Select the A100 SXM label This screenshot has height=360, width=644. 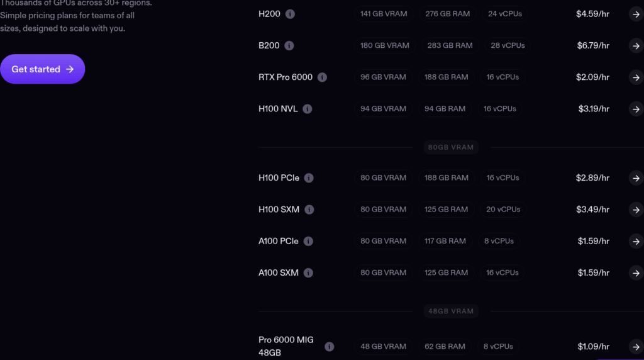[279, 273]
